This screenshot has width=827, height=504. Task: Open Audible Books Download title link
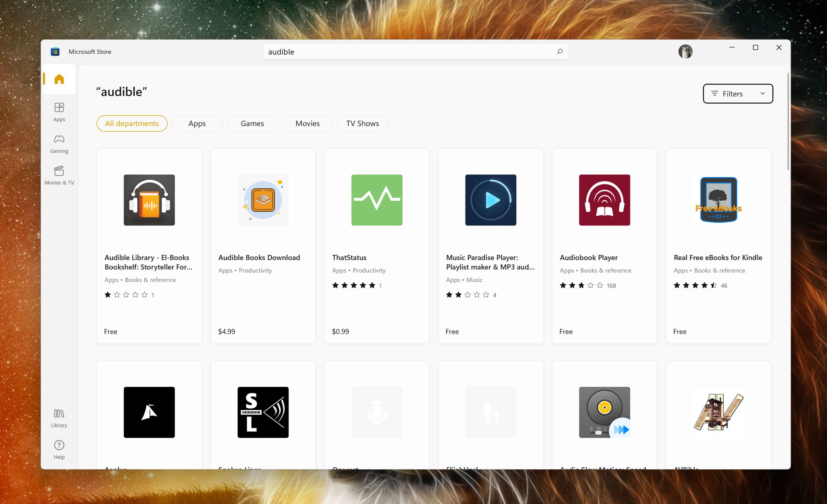coord(259,257)
